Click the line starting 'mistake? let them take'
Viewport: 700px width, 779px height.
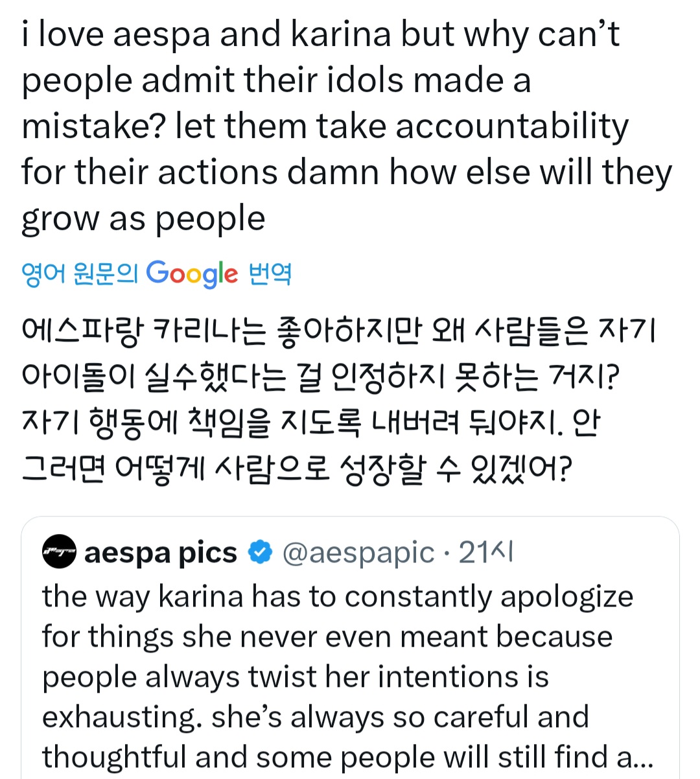tap(324, 126)
